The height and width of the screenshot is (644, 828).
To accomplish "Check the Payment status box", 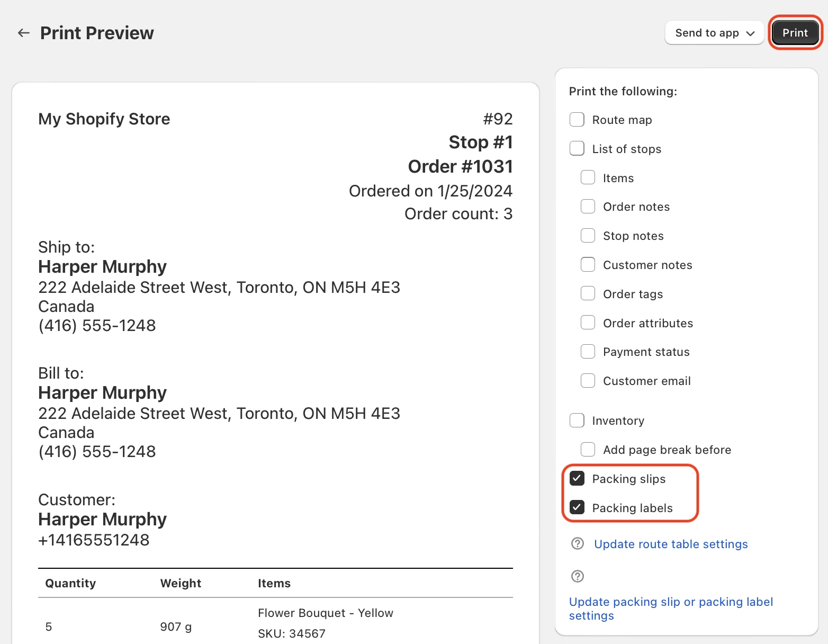I will click(588, 352).
